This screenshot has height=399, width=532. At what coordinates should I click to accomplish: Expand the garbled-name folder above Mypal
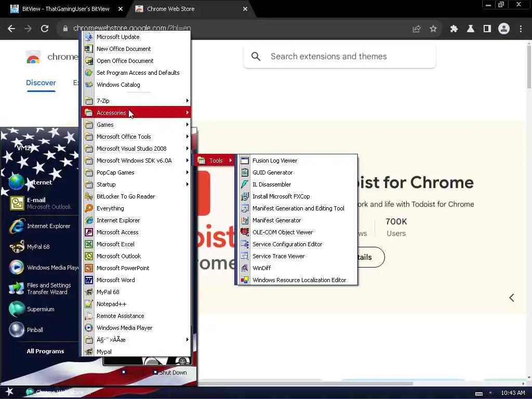pos(136,340)
